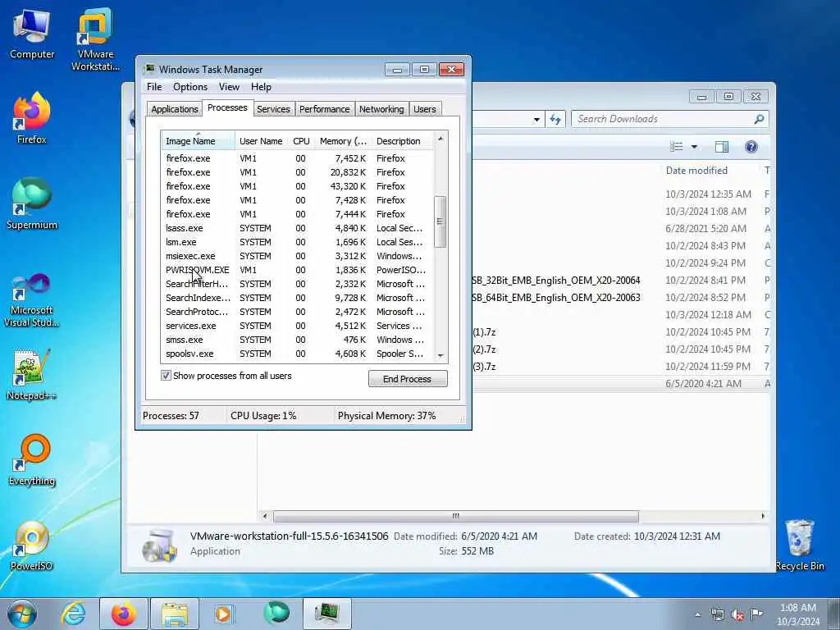Switch to the Networking tab
This screenshot has height=630, width=840.
[381, 109]
